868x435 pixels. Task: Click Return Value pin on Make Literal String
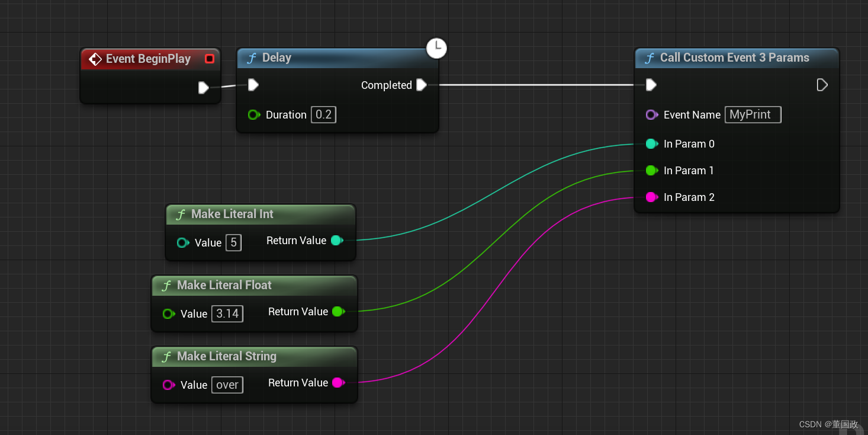click(338, 383)
